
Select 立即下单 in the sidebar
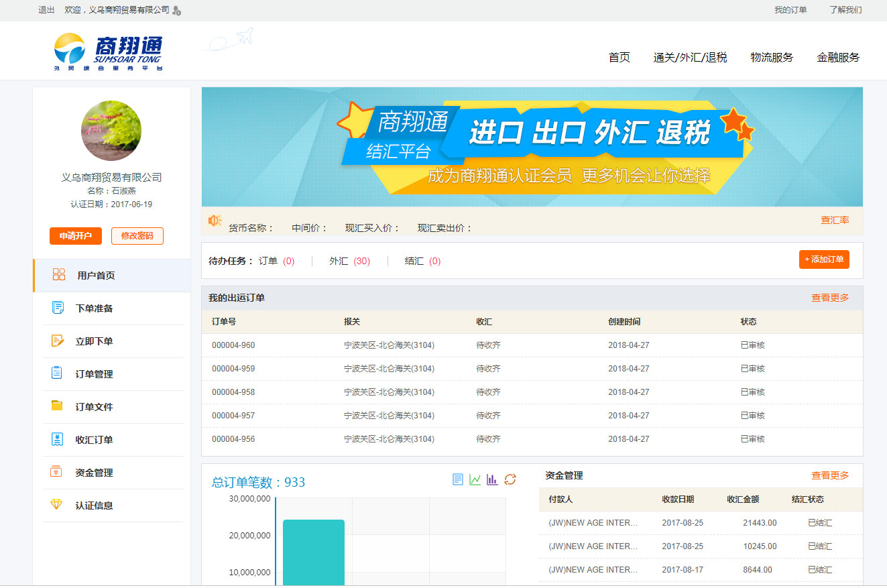pos(112,341)
